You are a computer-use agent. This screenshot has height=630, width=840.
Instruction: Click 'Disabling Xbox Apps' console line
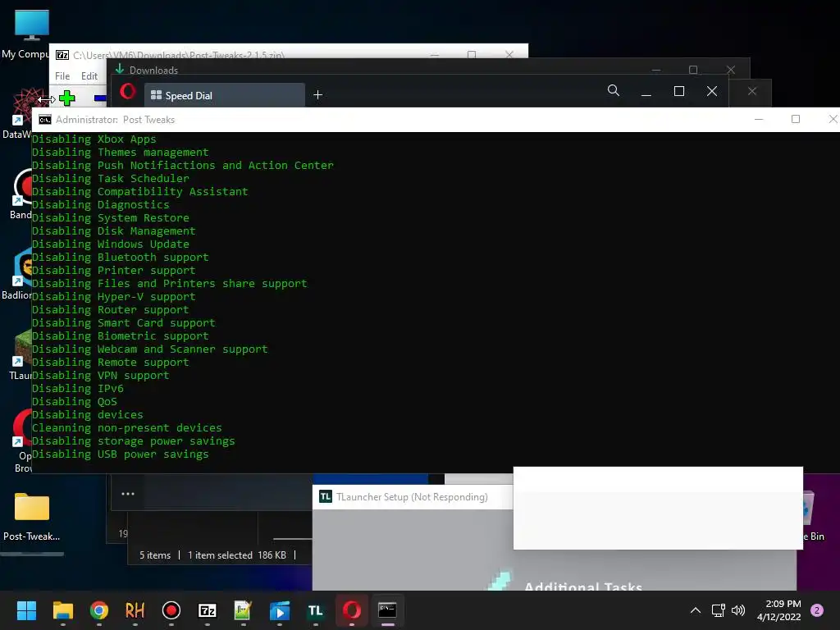94,139
